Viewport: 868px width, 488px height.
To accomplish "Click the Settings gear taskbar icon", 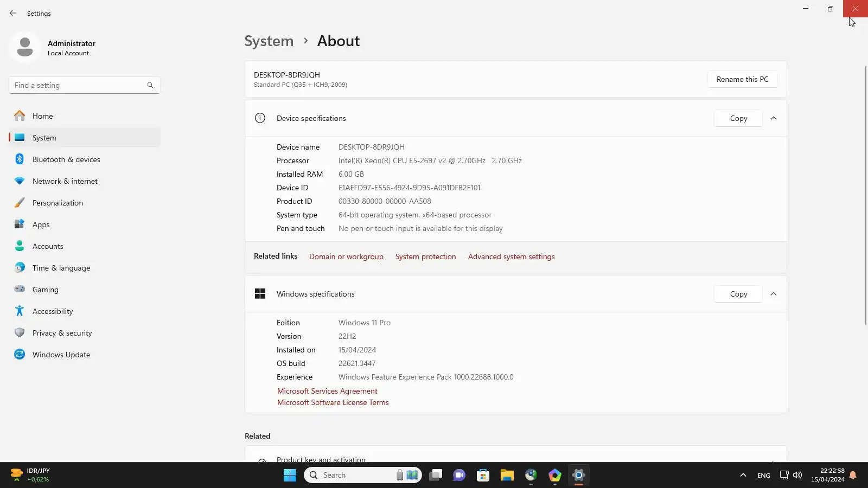I will (578, 475).
